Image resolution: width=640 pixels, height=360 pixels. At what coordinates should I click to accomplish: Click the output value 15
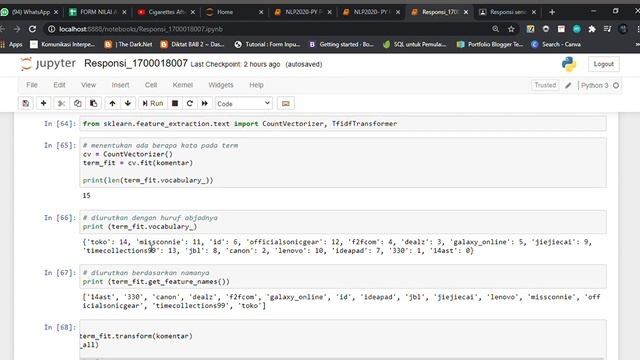coord(87,196)
